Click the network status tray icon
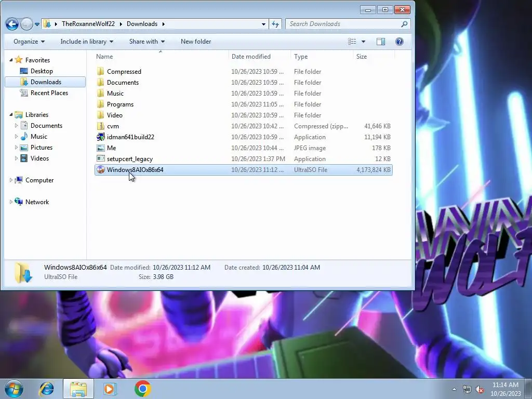Screen dimensions: 532x399 pos(467,389)
